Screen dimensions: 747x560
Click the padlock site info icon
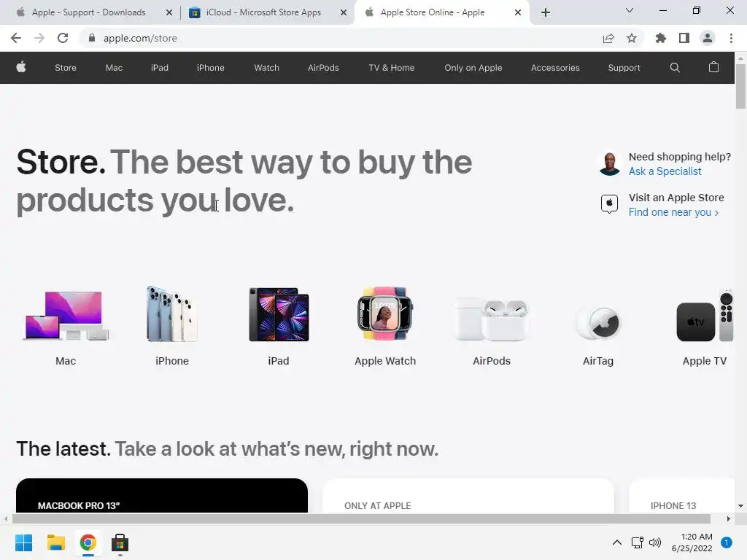(x=92, y=38)
